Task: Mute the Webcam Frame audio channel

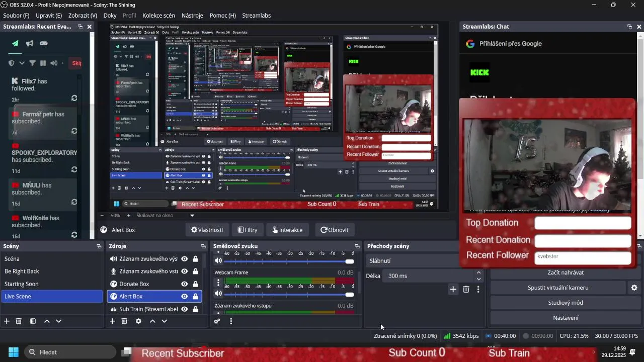Action: tap(218, 293)
